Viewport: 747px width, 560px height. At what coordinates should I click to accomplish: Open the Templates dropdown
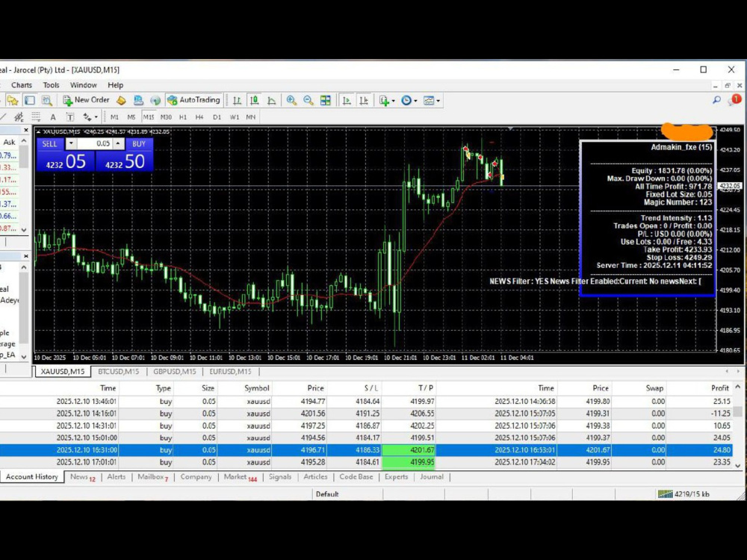pyautogui.click(x=432, y=101)
